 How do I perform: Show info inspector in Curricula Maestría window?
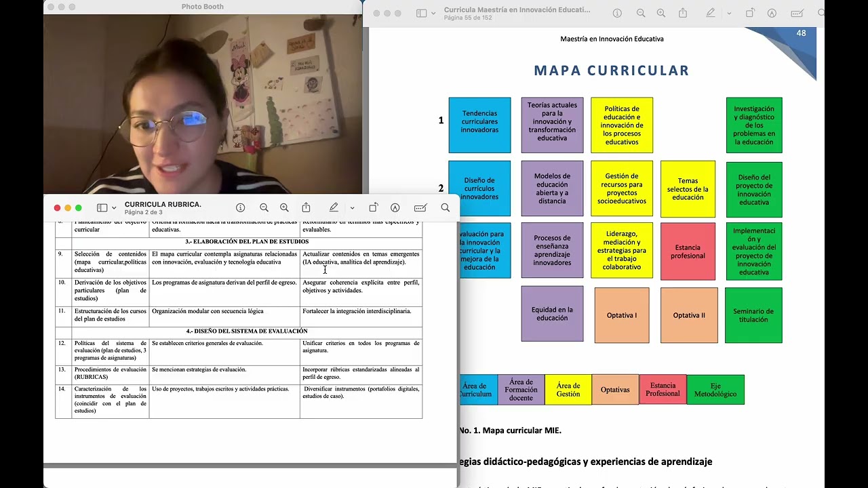(617, 13)
